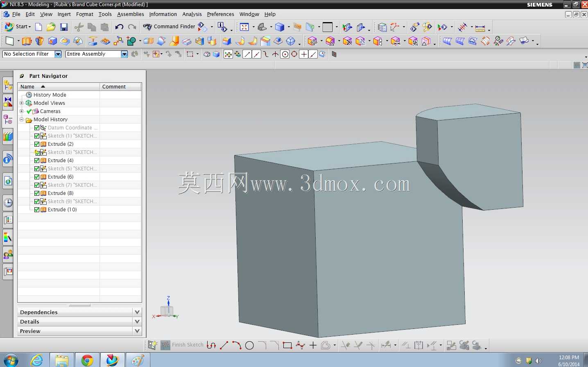Select the sketch Circle tool
Screen dimensions: 588x367
pos(249,345)
